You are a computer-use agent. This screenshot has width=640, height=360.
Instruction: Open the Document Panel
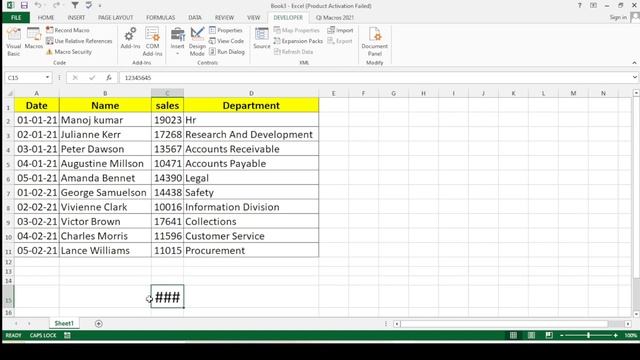(375, 42)
